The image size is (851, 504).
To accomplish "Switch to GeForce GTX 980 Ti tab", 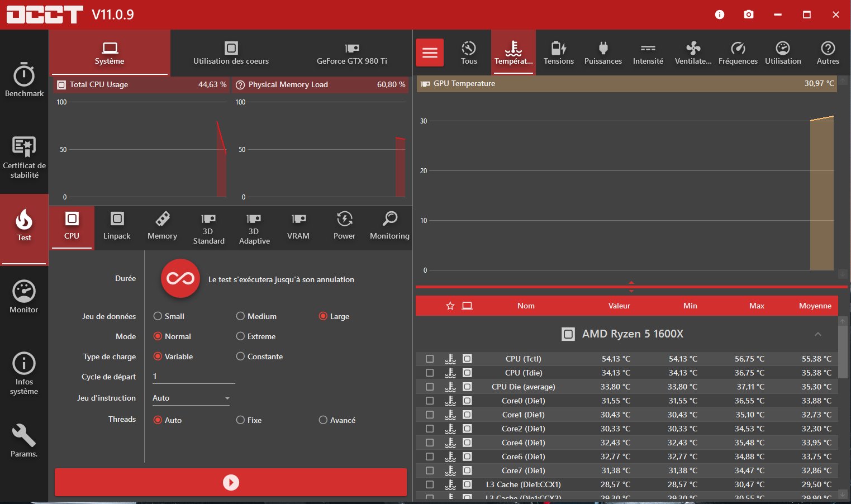I will [351, 53].
